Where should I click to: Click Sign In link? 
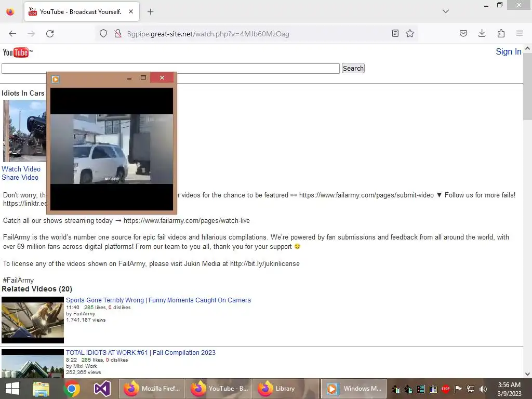[x=508, y=51]
